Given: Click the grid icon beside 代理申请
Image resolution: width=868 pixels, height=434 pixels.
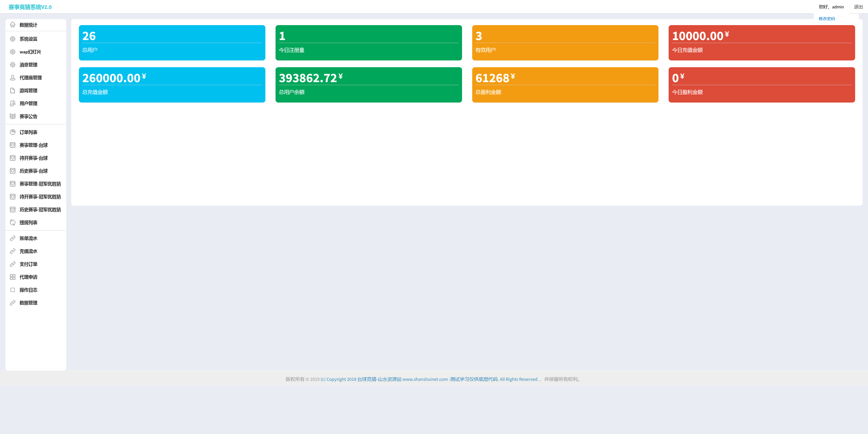Looking at the screenshot, I should point(12,277).
